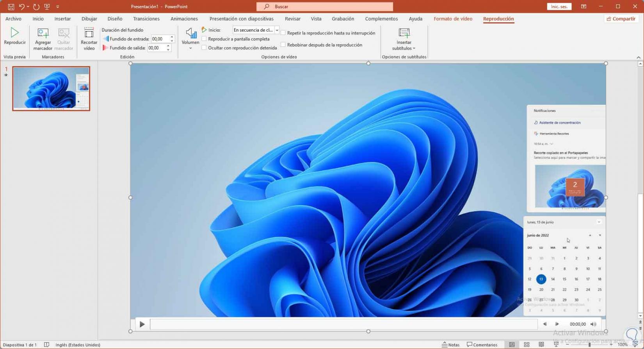Click the Compartir button
The image size is (644, 349).
(x=621, y=19)
